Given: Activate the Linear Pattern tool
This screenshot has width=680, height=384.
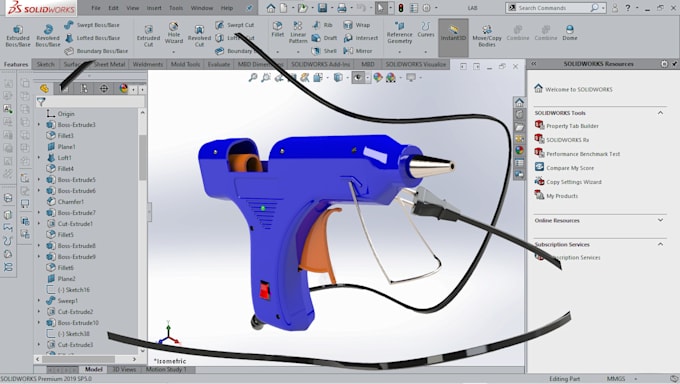Looking at the screenshot, I should [x=298, y=32].
